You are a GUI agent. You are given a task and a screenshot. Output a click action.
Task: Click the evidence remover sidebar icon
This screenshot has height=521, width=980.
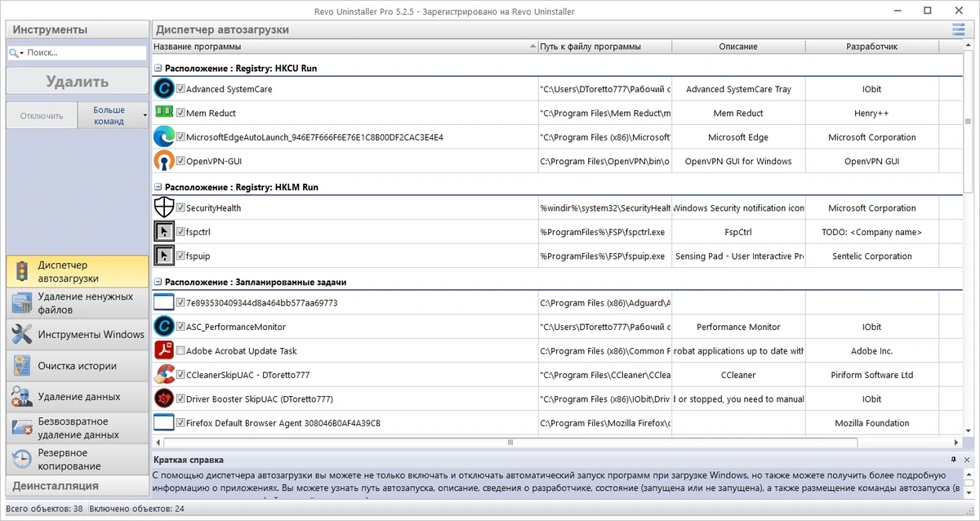coord(22,396)
